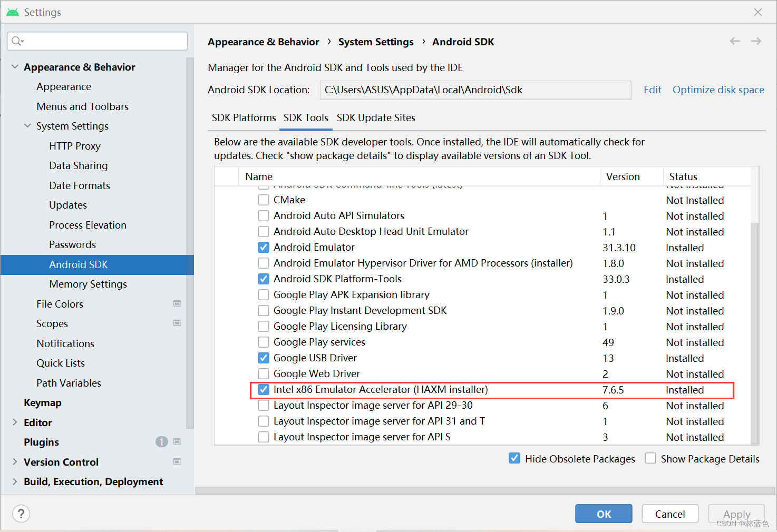Click the panel icon beside Scopes
This screenshot has height=532, width=777.
177,323
